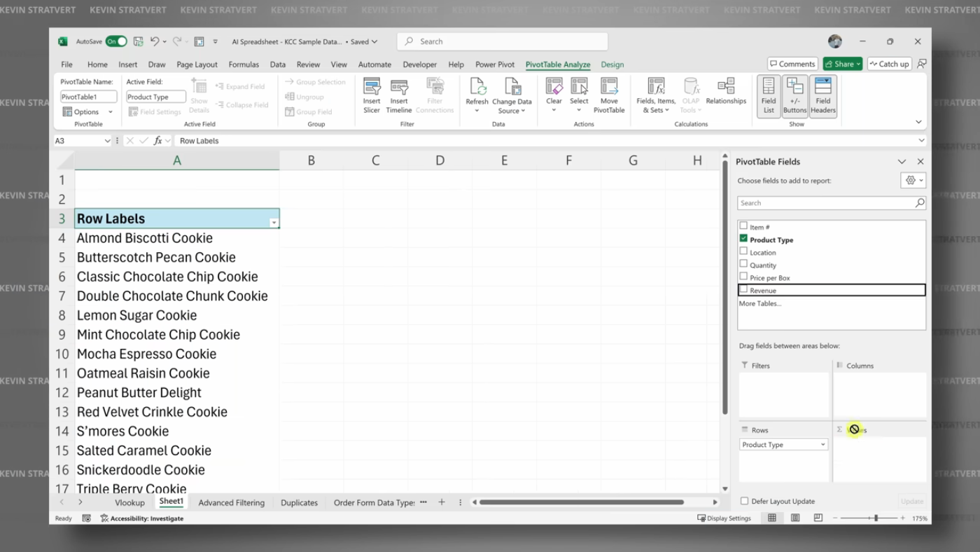Viewport: 980px width, 552px height.
Task: Toggle Field Headers display
Action: [x=823, y=96]
